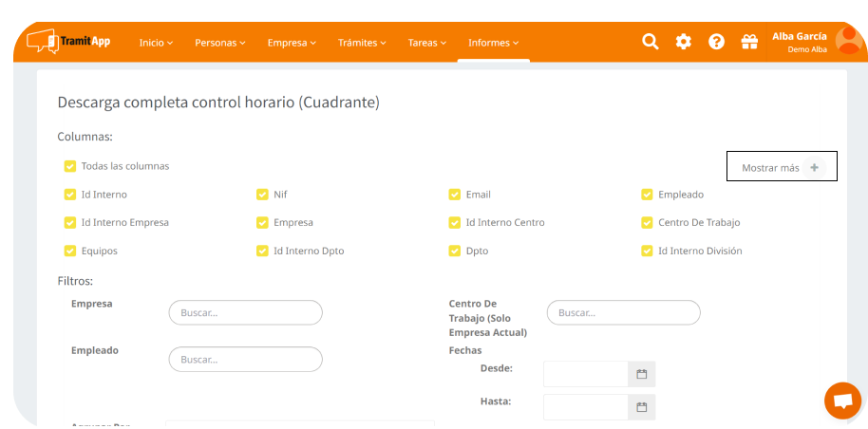Expand the Personas dropdown menu
The height and width of the screenshot is (429, 868).
(219, 43)
